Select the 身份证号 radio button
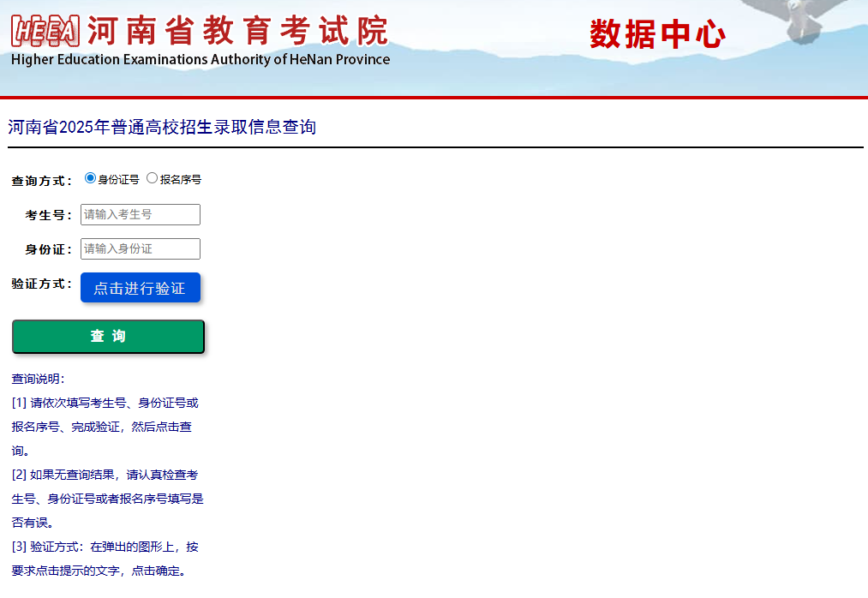Screen dimensions: 868x598 tap(91, 178)
